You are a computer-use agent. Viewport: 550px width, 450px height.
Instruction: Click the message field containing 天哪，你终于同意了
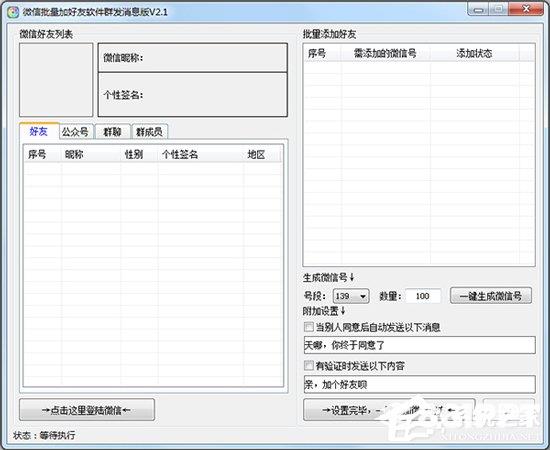[420, 345]
